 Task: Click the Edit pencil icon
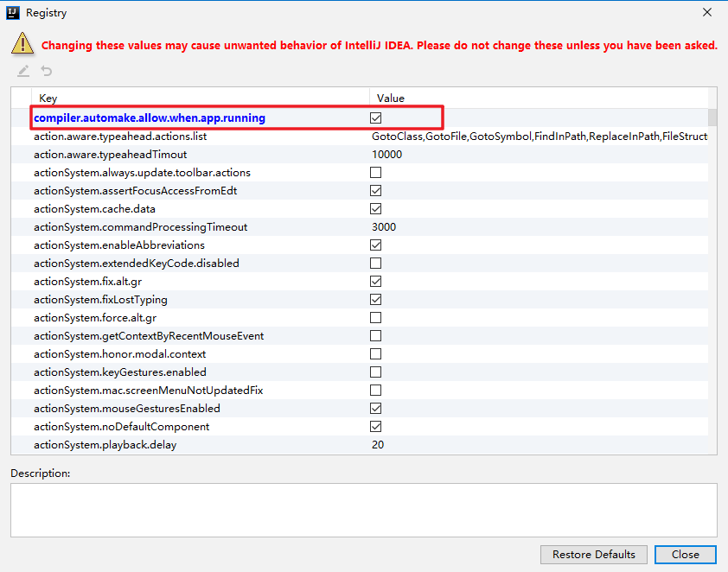pos(23,71)
